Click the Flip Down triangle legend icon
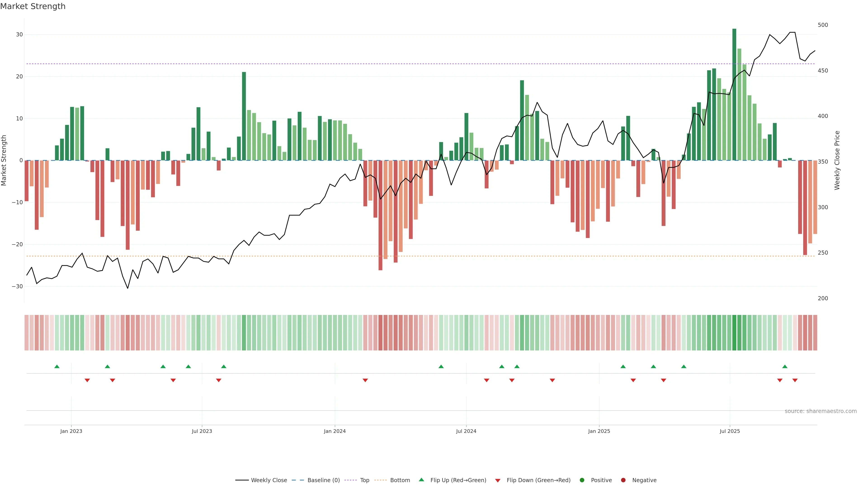 pos(498,481)
